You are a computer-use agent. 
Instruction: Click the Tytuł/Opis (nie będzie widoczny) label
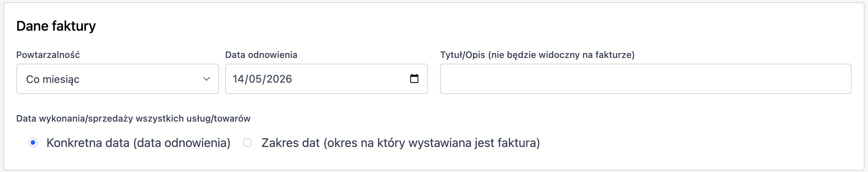[537, 55]
